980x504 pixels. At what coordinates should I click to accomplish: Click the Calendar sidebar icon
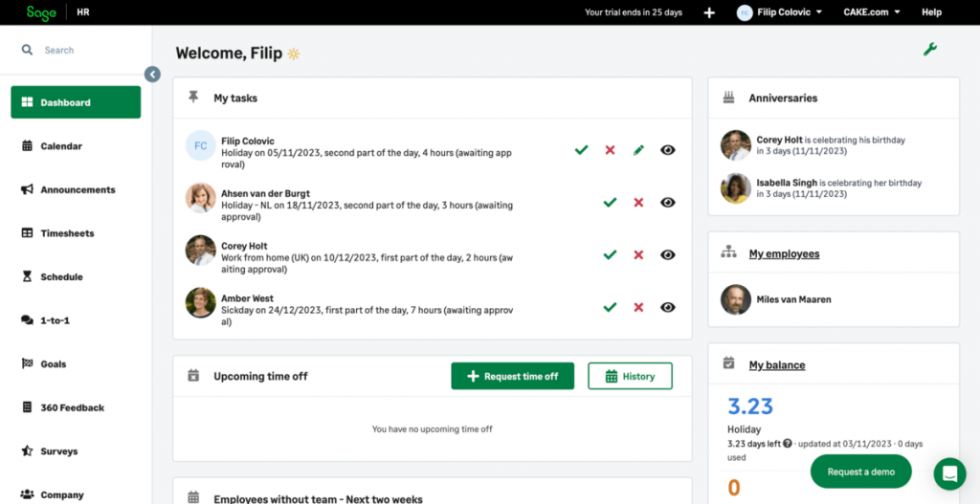[x=27, y=146]
